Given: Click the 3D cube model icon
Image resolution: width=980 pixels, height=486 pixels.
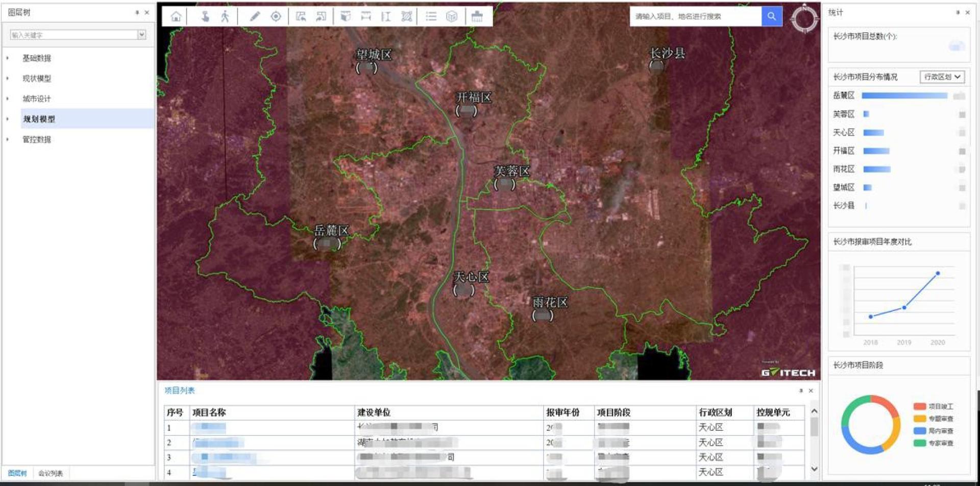Looking at the screenshot, I should tap(452, 16).
